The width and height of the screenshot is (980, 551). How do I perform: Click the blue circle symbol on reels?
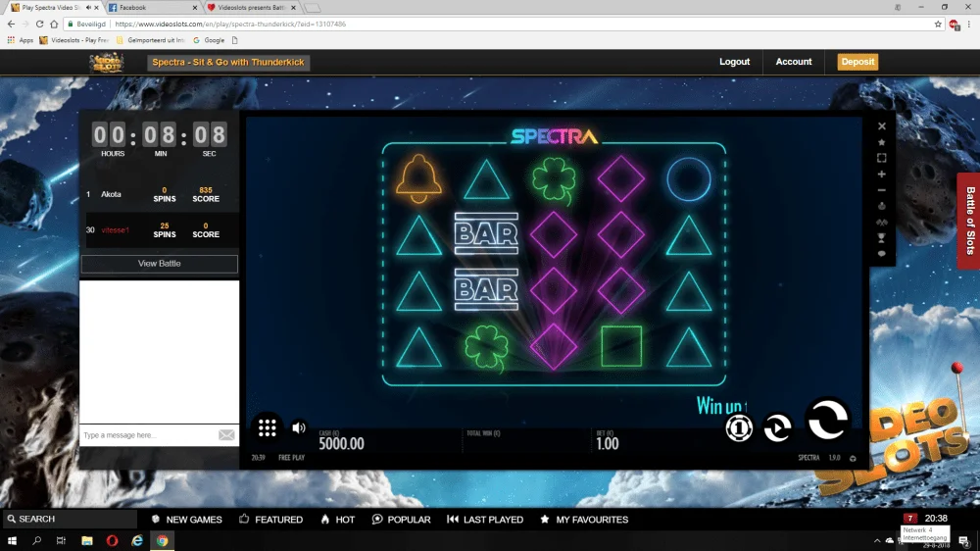tap(689, 179)
